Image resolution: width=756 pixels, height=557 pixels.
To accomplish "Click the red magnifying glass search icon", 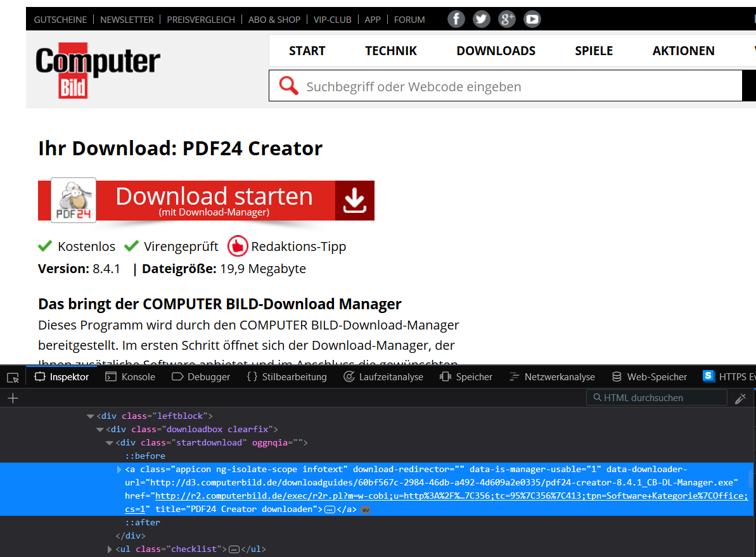I will [x=288, y=85].
